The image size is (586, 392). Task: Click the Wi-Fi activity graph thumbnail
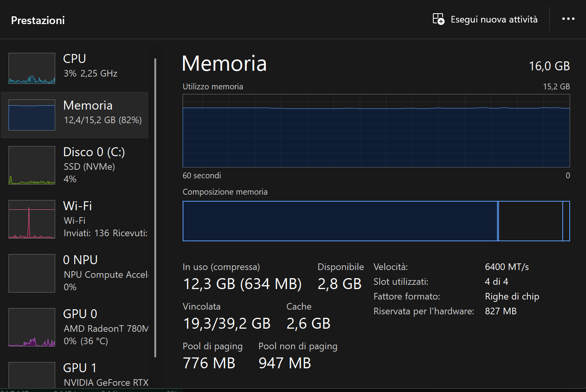tap(32, 219)
